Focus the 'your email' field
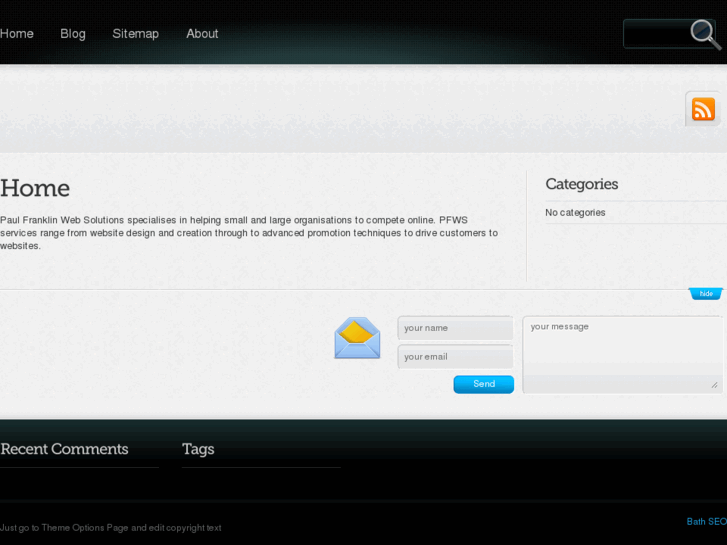 455,357
